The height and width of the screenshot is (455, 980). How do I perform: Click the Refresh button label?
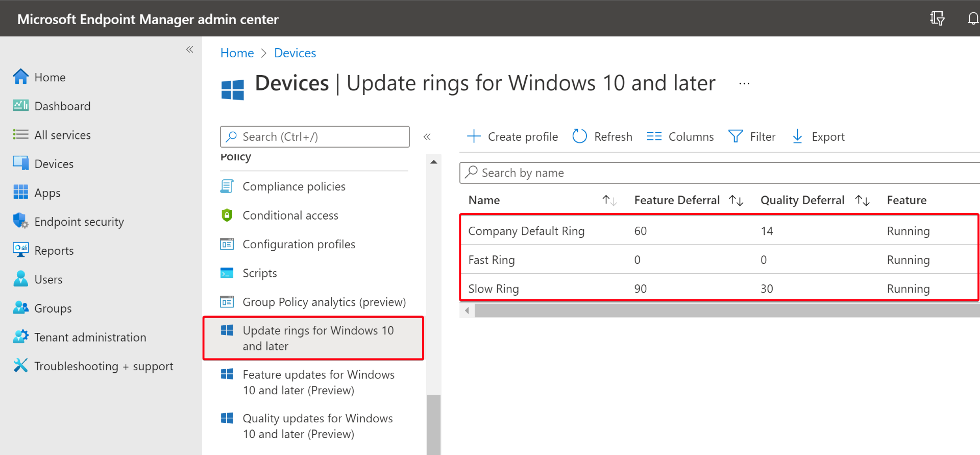click(613, 137)
